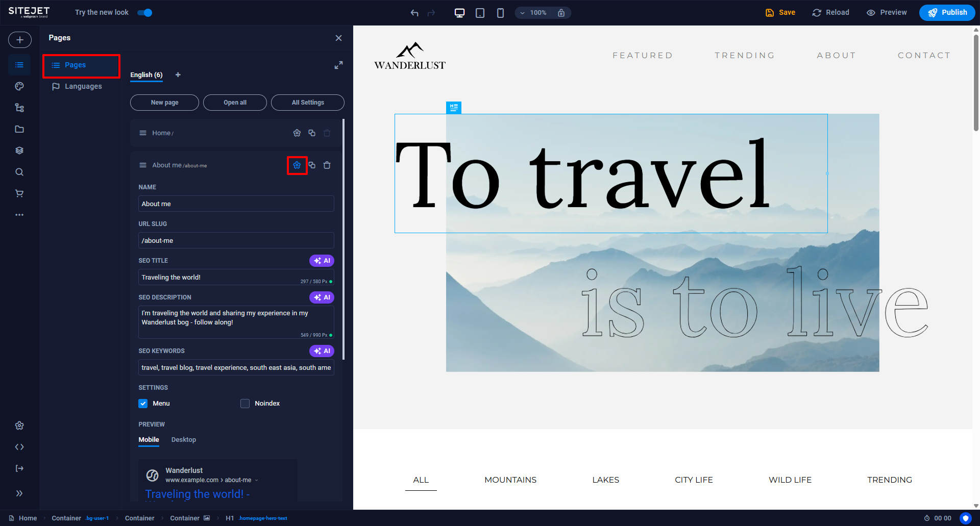
Task: Toggle the Try the new look switch
Action: (x=145, y=13)
